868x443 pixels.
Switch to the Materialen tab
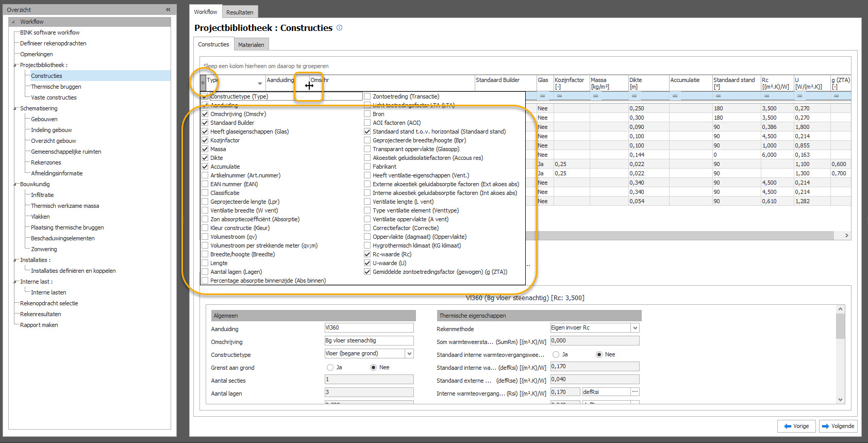coord(251,45)
